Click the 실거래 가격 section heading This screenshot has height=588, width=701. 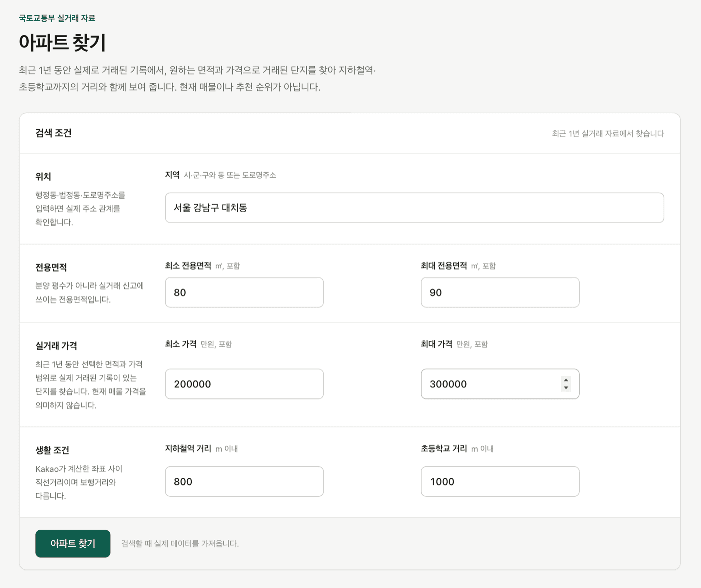[x=56, y=346]
